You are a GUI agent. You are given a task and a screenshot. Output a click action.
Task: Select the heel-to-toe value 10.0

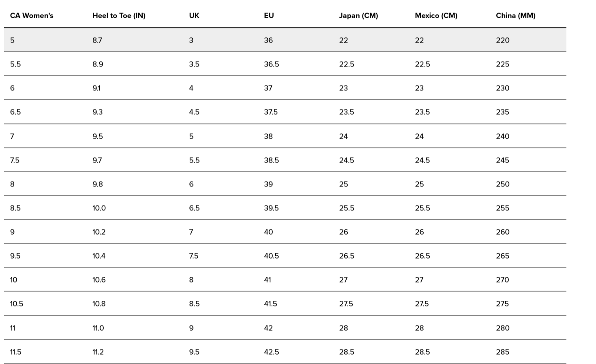point(99,208)
